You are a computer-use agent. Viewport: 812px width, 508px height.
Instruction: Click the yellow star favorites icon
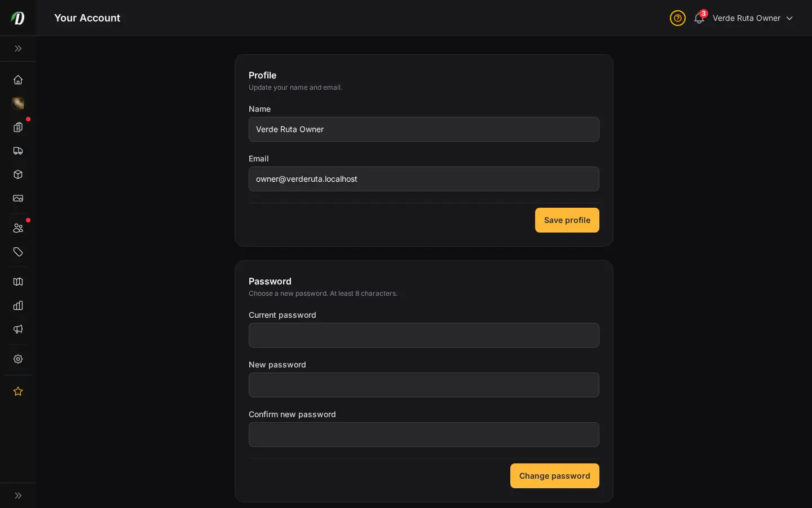[18, 391]
